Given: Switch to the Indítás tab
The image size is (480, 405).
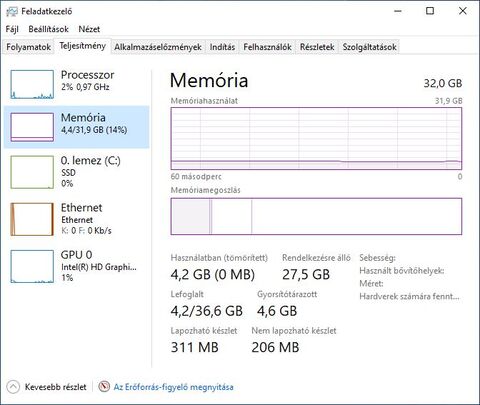Looking at the screenshot, I should 222,47.
